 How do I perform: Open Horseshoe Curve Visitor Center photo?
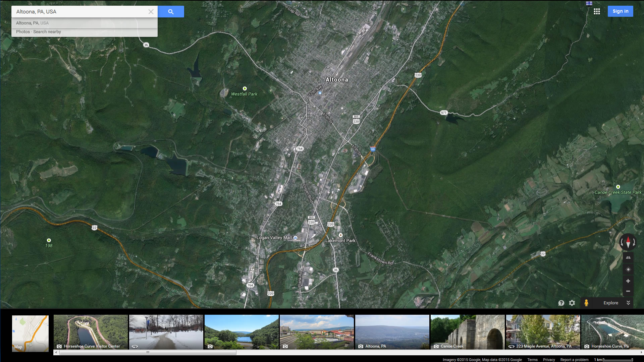pyautogui.click(x=91, y=332)
